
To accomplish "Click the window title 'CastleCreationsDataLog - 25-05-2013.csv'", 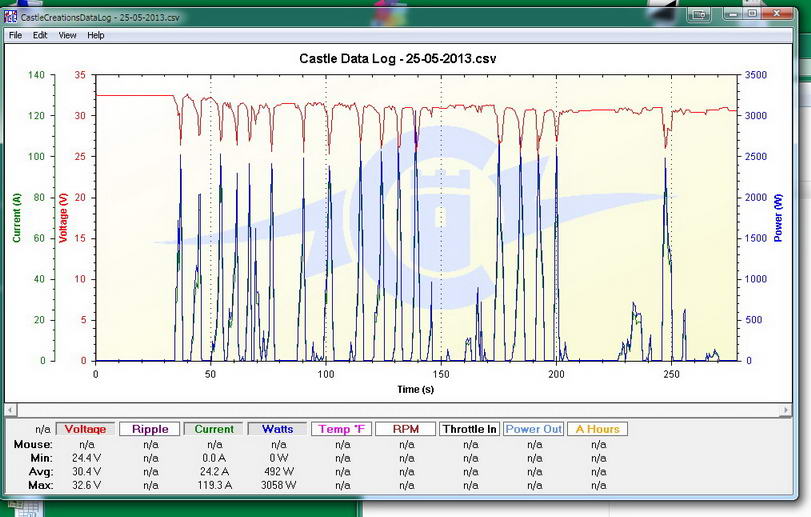I will click(100, 17).
